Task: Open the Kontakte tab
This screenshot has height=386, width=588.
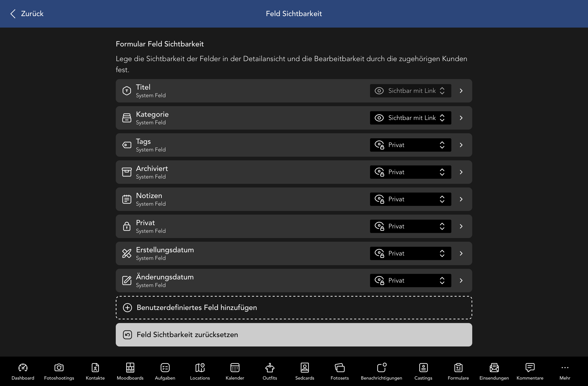Action: [95, 372]
